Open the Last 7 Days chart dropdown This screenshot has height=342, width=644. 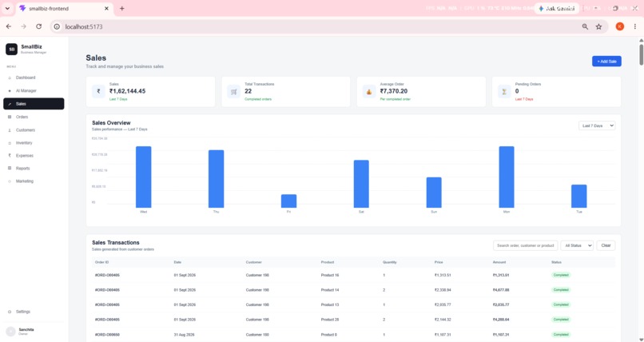click(x=597, y=125)
